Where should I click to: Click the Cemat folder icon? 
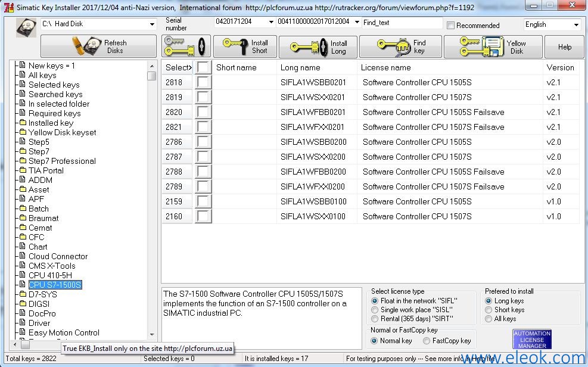[x=23, y=228]
